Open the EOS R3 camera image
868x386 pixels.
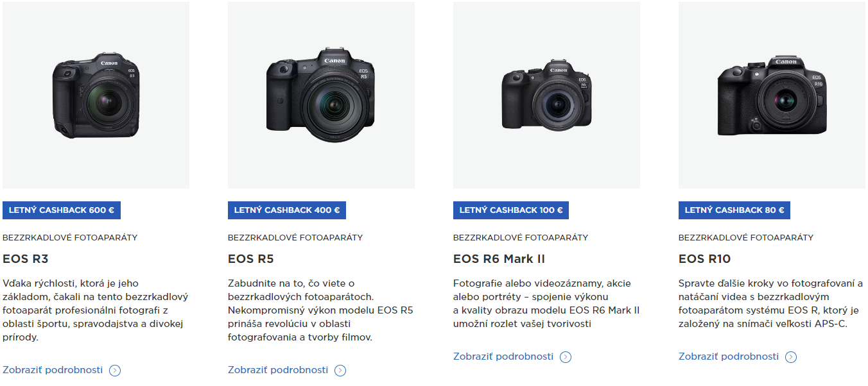96,95
